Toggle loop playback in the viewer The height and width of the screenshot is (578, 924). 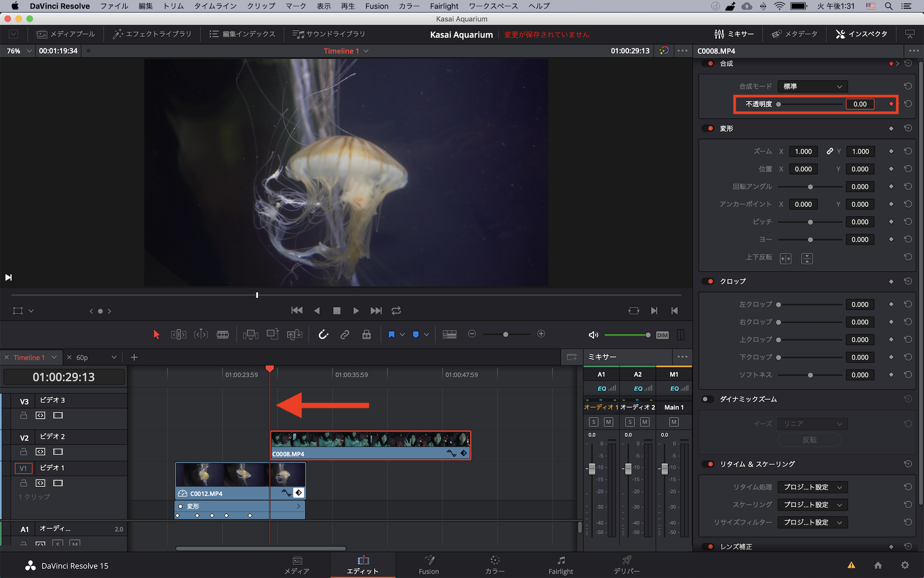pos(396,311)
